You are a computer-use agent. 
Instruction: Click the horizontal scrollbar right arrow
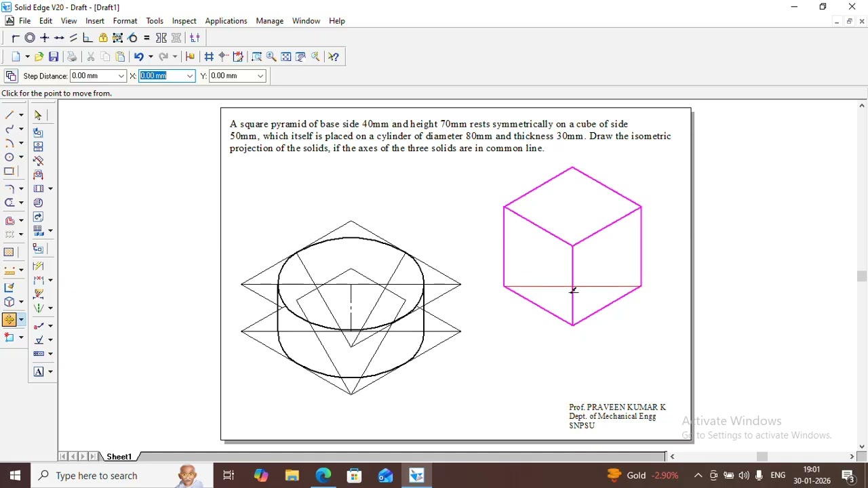coord(852,457)
